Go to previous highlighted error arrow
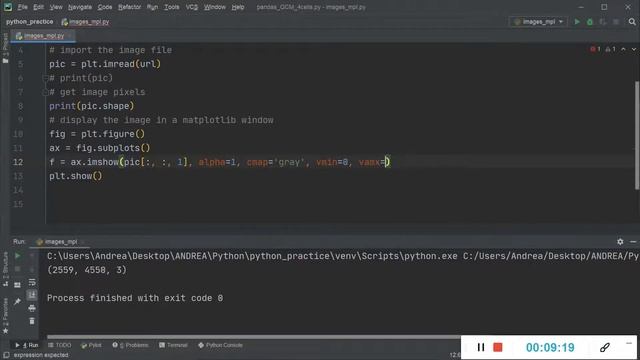 pos(623,49)
